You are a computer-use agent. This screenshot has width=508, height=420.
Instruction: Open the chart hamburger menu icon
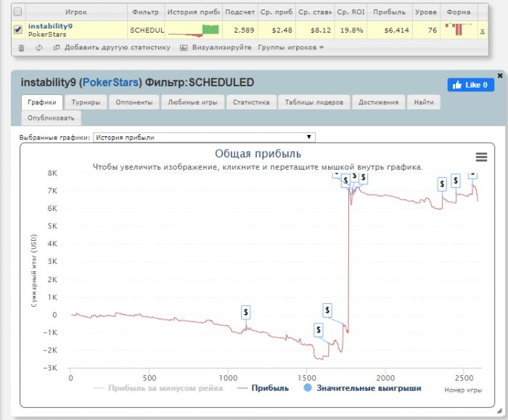pos(481,157)
